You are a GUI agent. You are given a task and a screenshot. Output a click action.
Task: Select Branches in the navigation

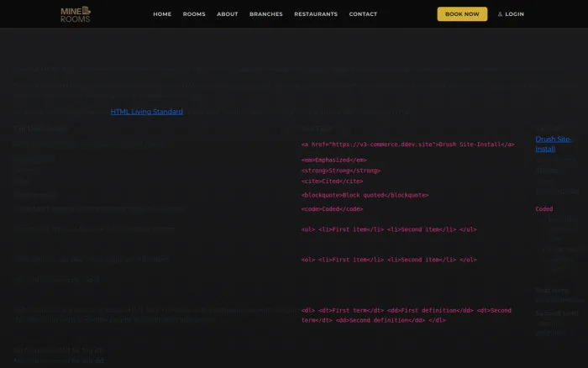coord(266,14)
